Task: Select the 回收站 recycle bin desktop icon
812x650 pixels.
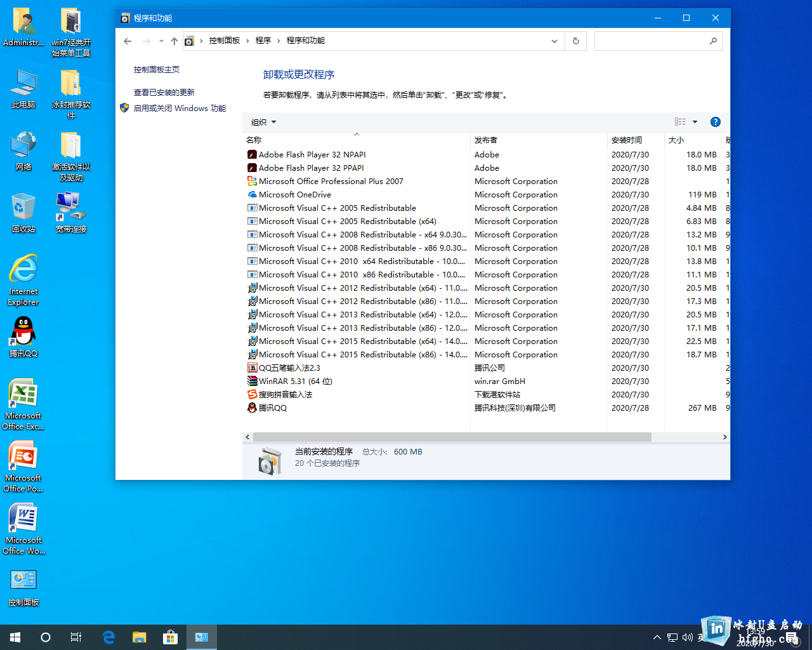Action: [23, 214]
